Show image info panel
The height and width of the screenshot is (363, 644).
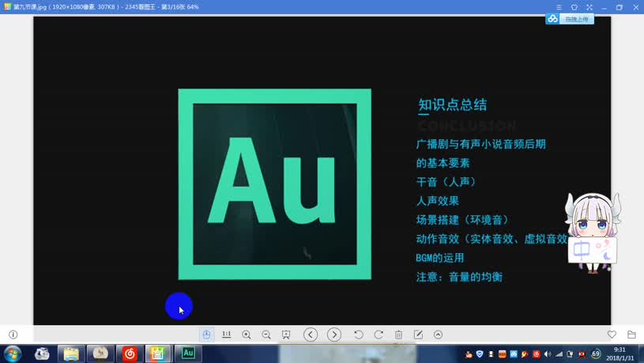click(13, 335)
